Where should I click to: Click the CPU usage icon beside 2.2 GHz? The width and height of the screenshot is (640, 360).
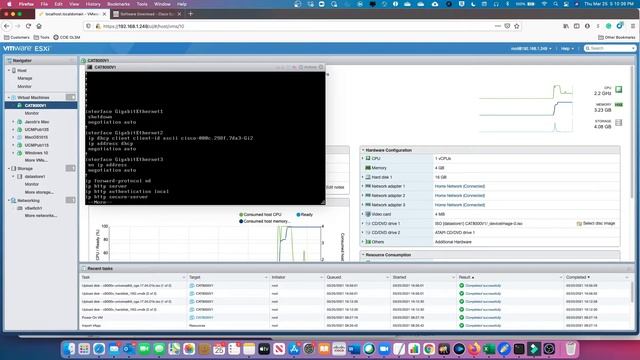619,89
